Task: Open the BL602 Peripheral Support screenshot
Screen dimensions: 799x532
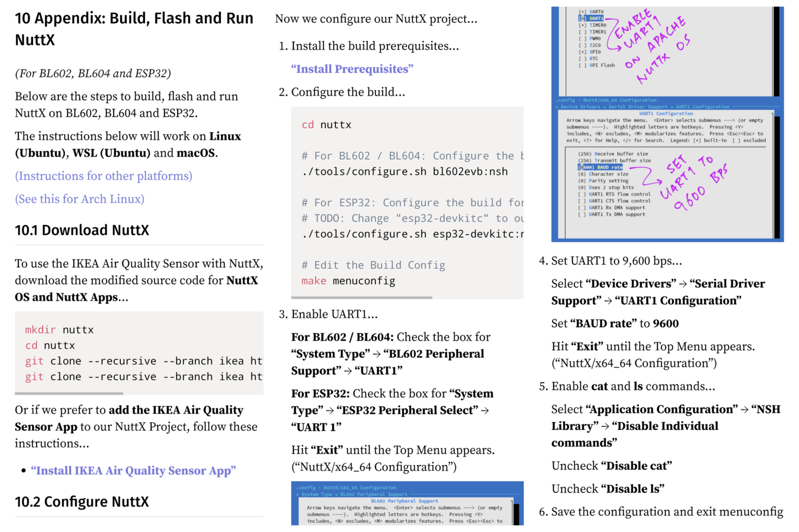Action: (x=407, y=503)
